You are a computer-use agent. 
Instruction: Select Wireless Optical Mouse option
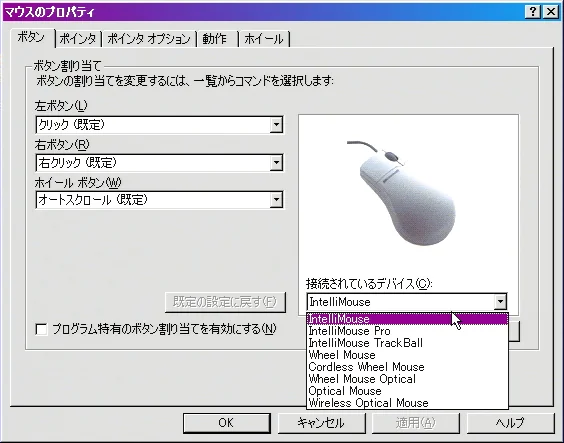pyautogui.click(x=407, y=403)
